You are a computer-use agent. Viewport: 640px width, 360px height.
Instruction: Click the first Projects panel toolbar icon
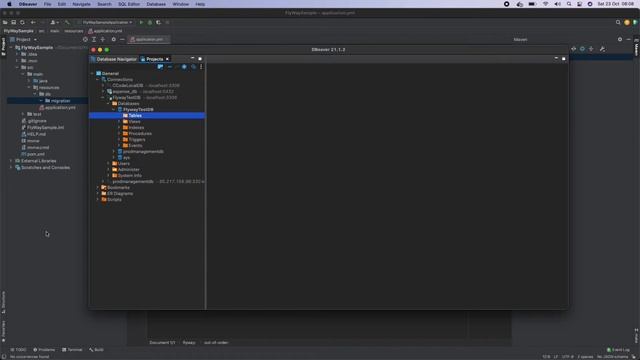160,67
